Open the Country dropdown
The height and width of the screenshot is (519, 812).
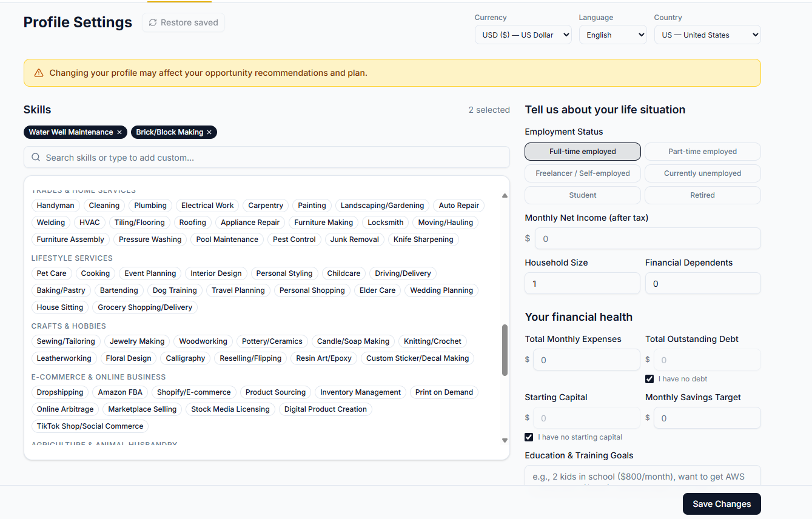[707, 35]
